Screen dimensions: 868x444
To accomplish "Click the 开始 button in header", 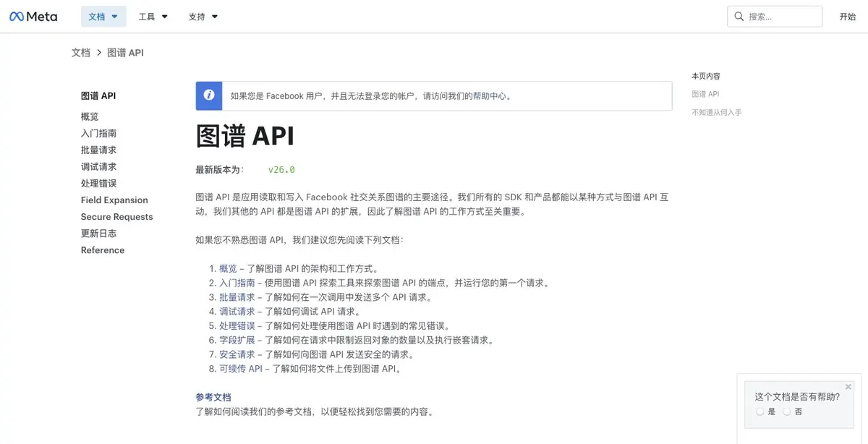I will tap(848, 17).
